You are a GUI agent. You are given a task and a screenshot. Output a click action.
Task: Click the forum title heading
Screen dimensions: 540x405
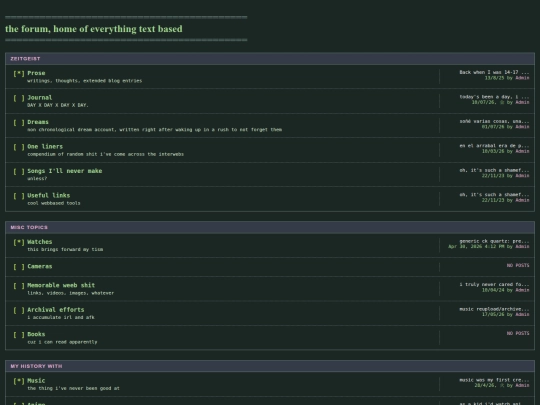[x=94, y=29]
